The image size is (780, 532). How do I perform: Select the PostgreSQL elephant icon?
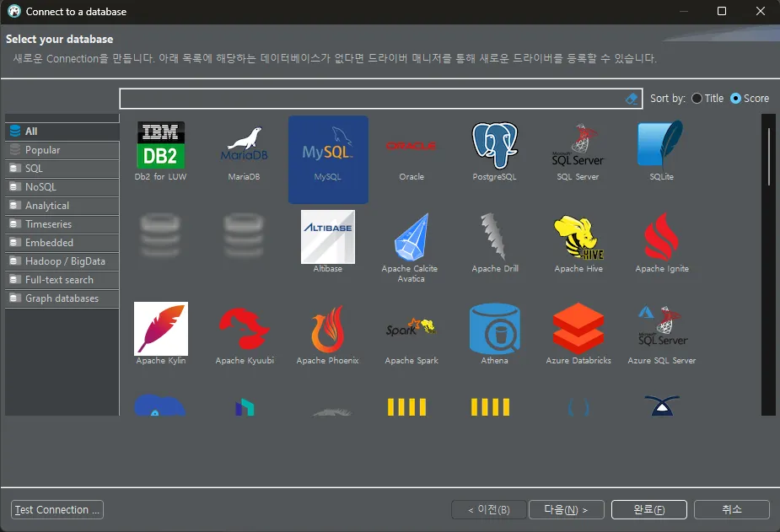[x=494, y=151]
